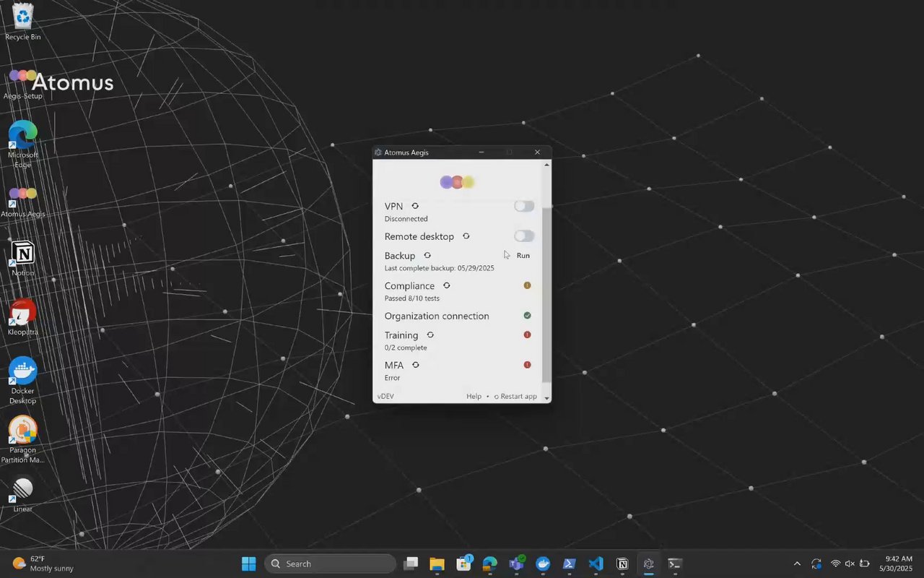Click the Training red error indicator
This screenshot has width=924, height=578.
point(527,335)
